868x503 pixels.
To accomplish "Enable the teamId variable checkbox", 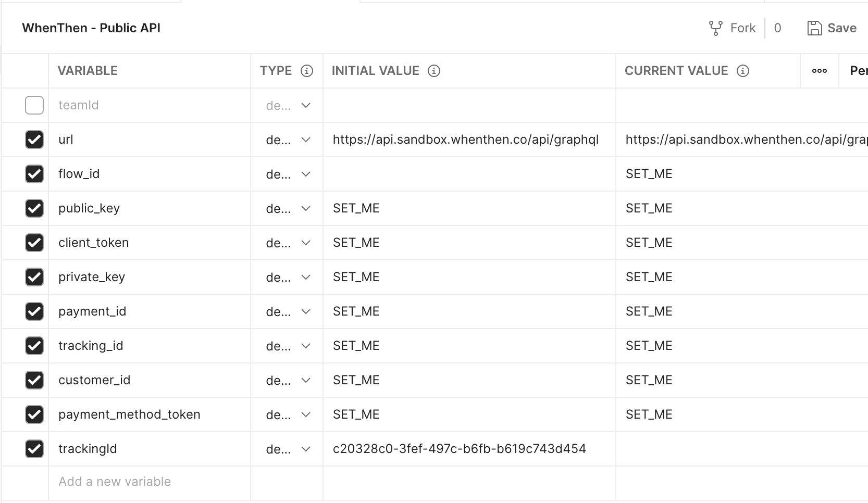I will pos(34,105).
